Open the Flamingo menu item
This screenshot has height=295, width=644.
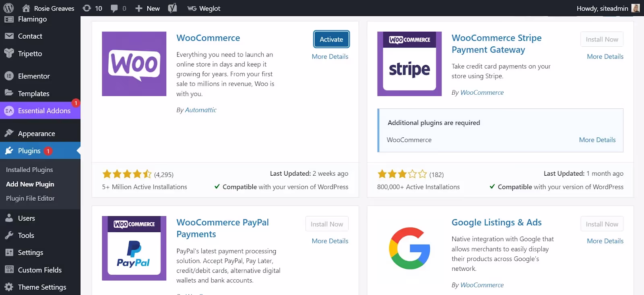pos(32,19)
